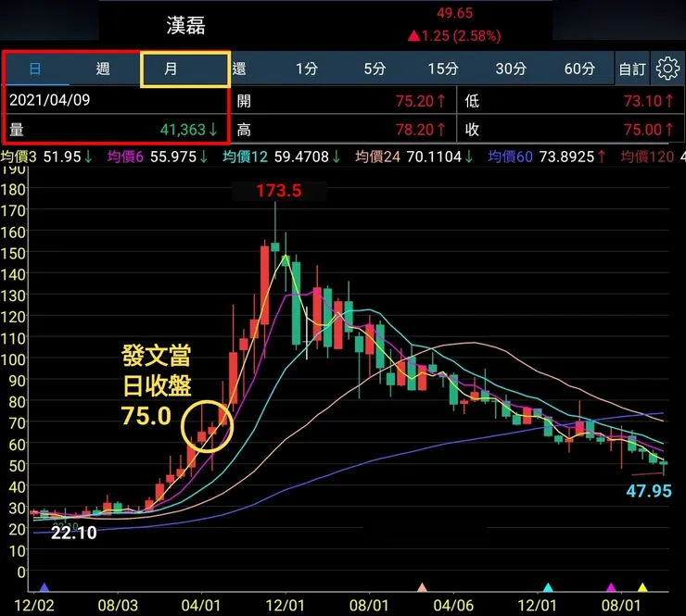Open the chart settings gear icon

point(667,69)
